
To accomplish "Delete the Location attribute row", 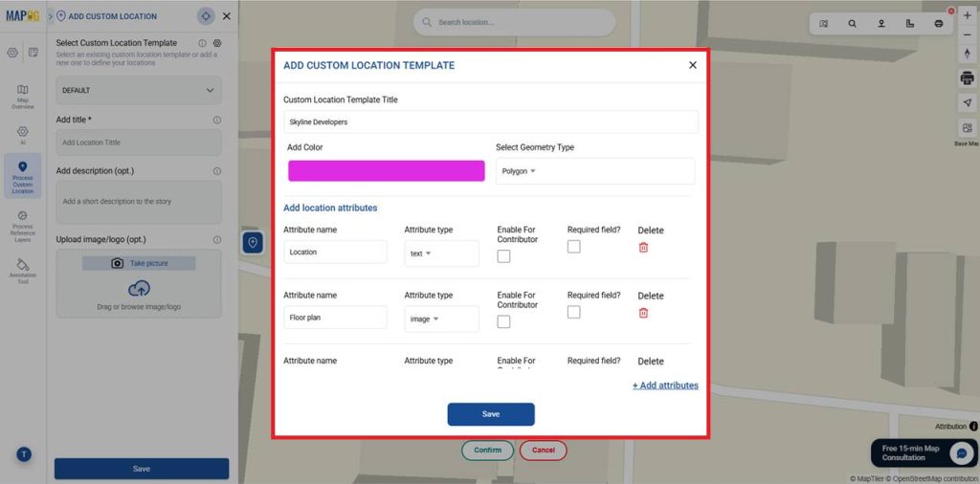I will pos(643,248).
